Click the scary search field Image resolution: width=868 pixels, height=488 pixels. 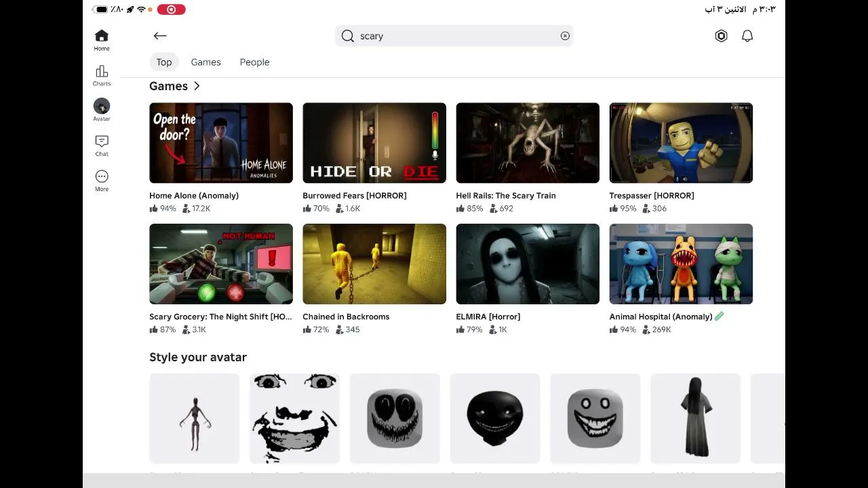(454, 36)
